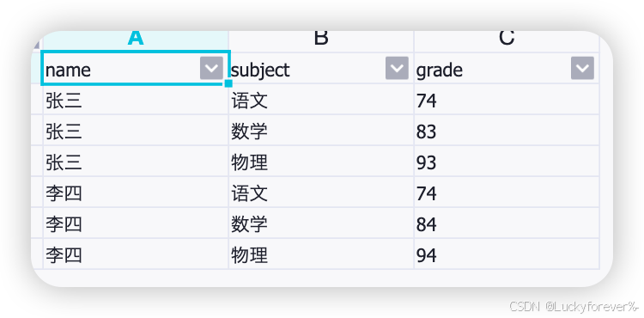Select column B header
This screenshot has width=644, height=318.
coord(321,41)
